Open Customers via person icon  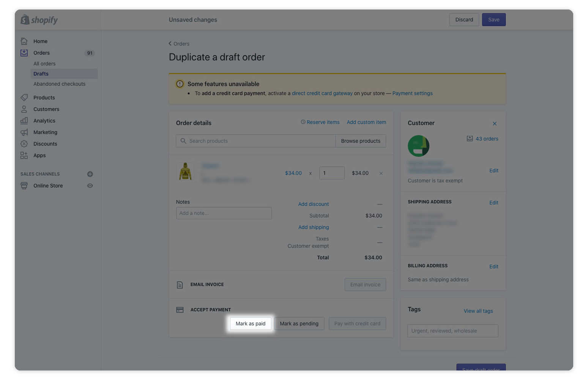point(24,109)
